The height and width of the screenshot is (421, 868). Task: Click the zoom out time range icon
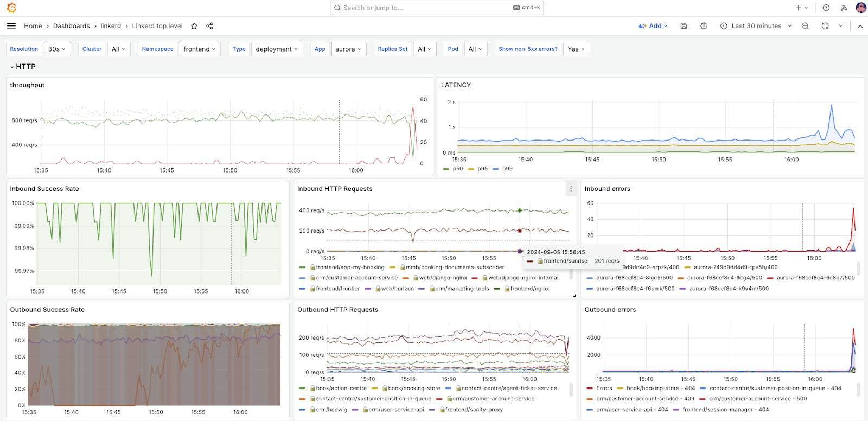click(805, 26)
